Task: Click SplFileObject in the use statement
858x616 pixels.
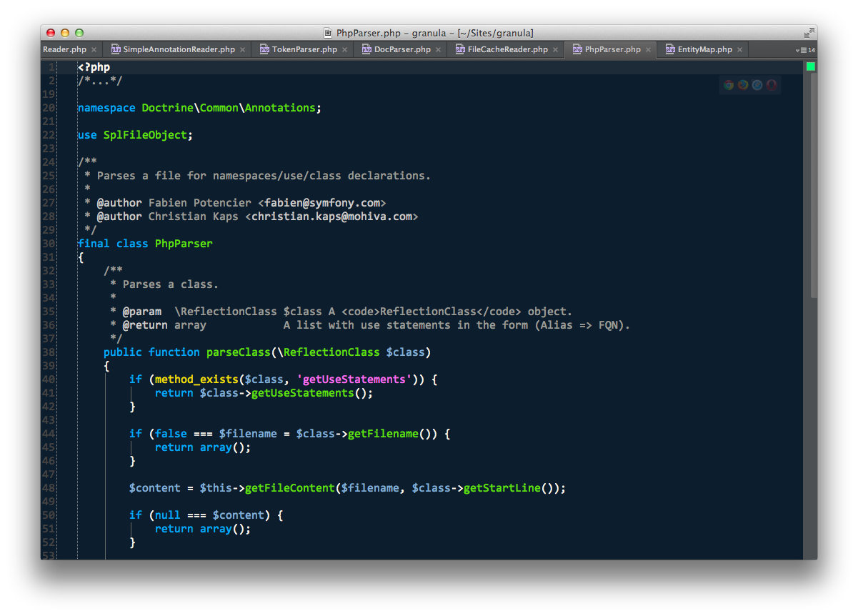Action: click(x=146, y=135)
